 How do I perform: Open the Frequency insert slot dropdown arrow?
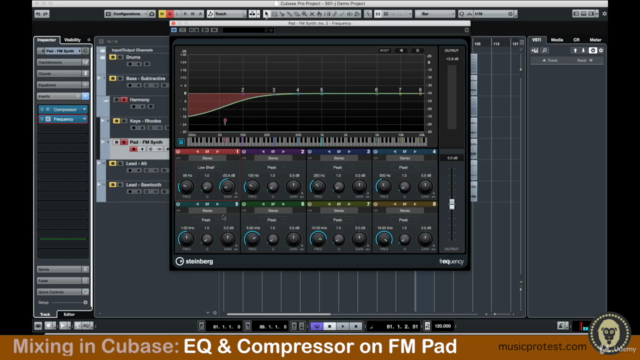84,119
